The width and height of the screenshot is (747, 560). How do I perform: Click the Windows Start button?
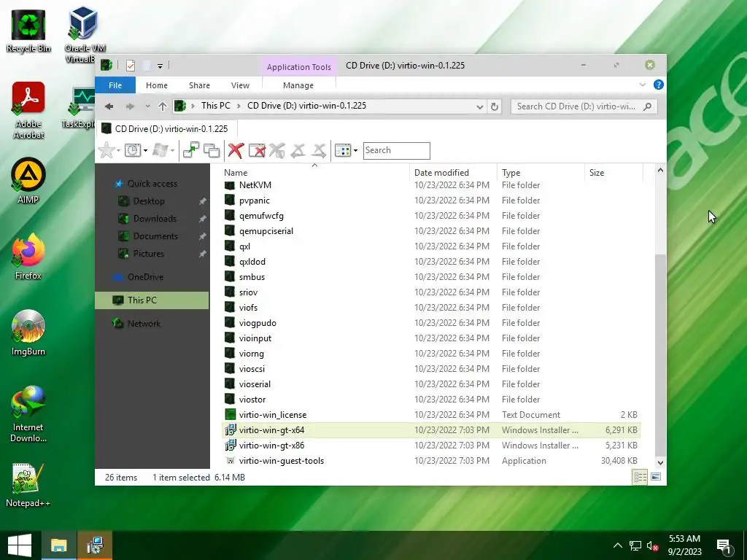(x=20, y=545)
